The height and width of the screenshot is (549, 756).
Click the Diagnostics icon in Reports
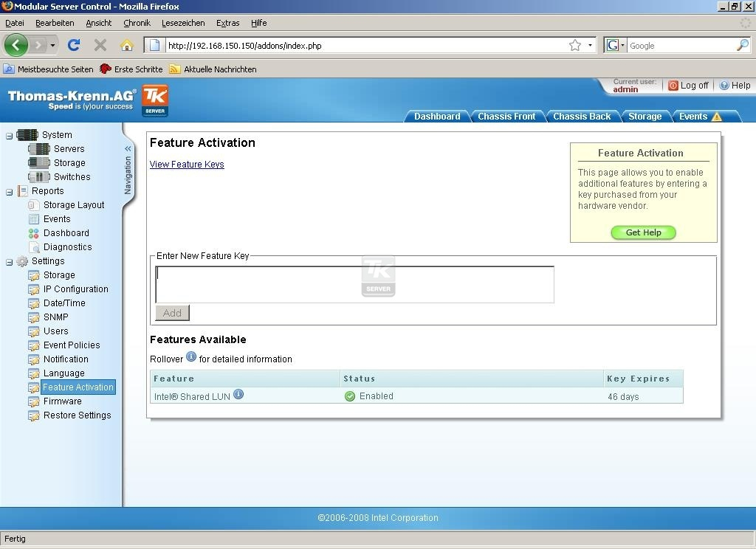coord(34,247)
